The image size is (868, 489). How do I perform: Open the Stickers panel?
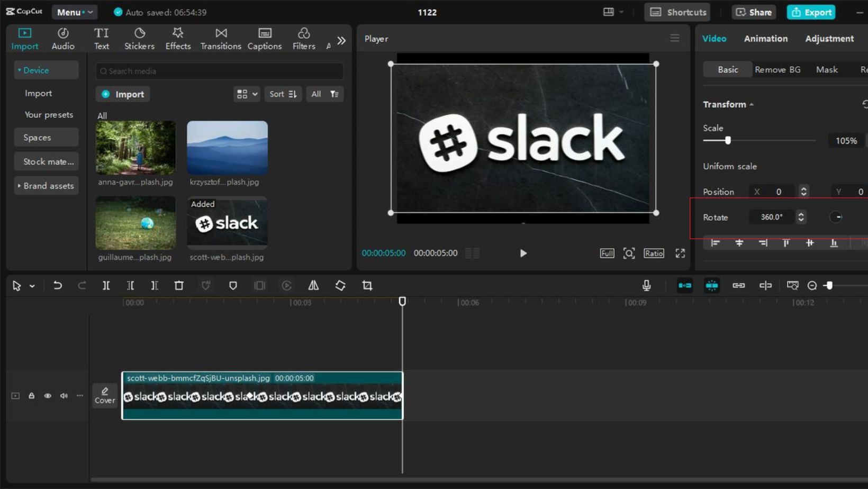point(139,39)
